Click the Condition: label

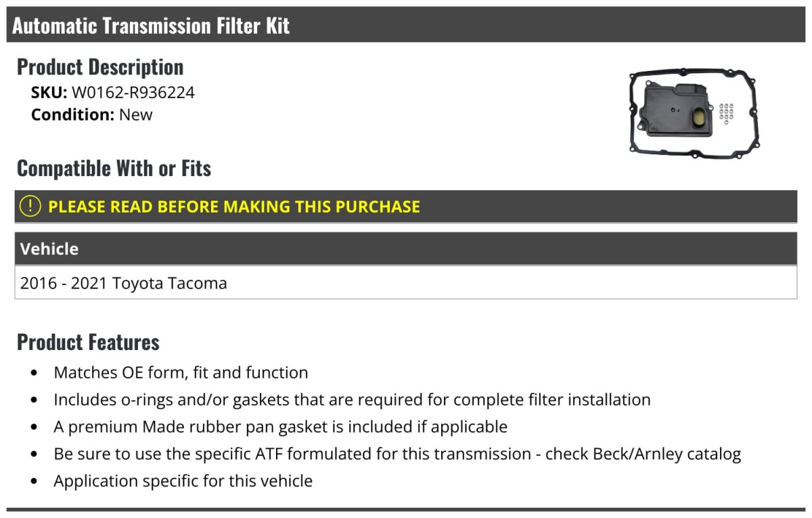coord(72,114)
